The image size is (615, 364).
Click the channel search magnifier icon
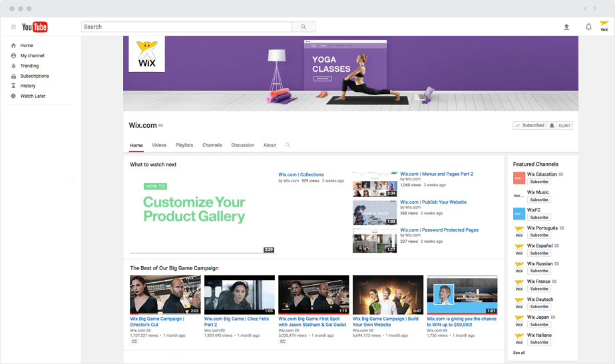tap(288, 145)
